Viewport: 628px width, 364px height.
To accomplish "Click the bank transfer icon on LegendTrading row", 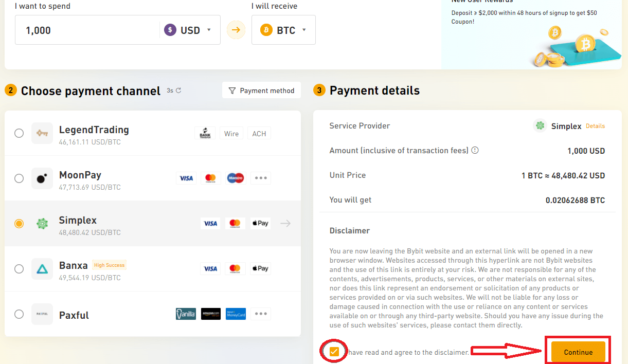I will pos(205,133).
